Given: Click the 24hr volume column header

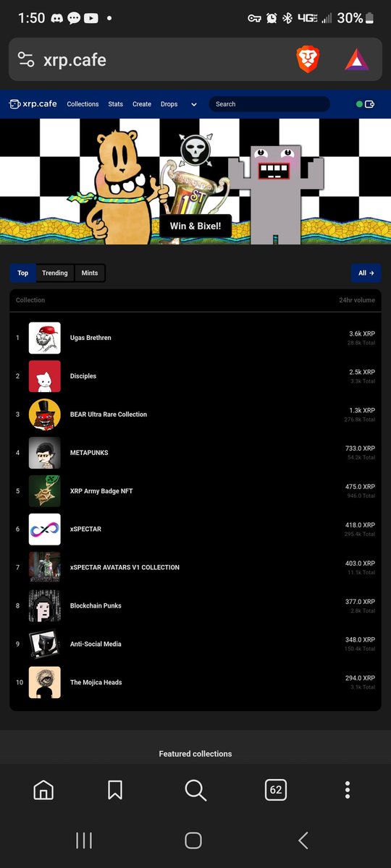Looking at the screenshot, I should coord(357,300).
